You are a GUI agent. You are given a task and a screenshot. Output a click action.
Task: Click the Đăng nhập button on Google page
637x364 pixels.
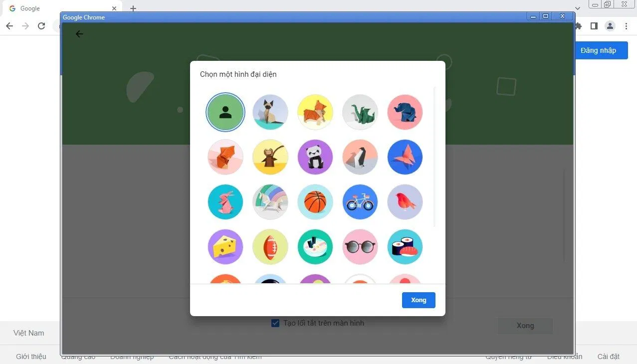pos(598,50)
